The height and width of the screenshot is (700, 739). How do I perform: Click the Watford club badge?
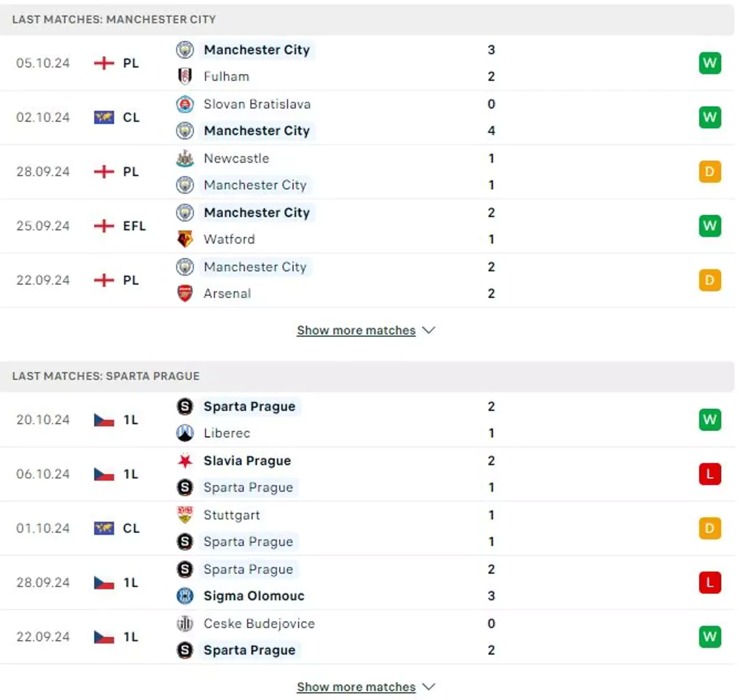(185, 239)
